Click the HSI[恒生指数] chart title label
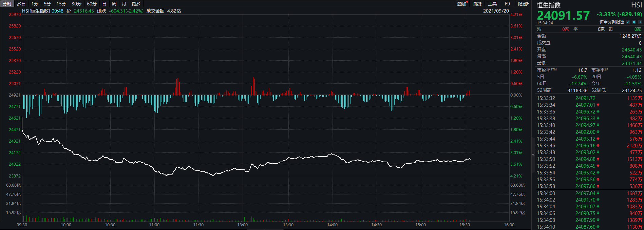644x230 pixels. tap(36, 11)
